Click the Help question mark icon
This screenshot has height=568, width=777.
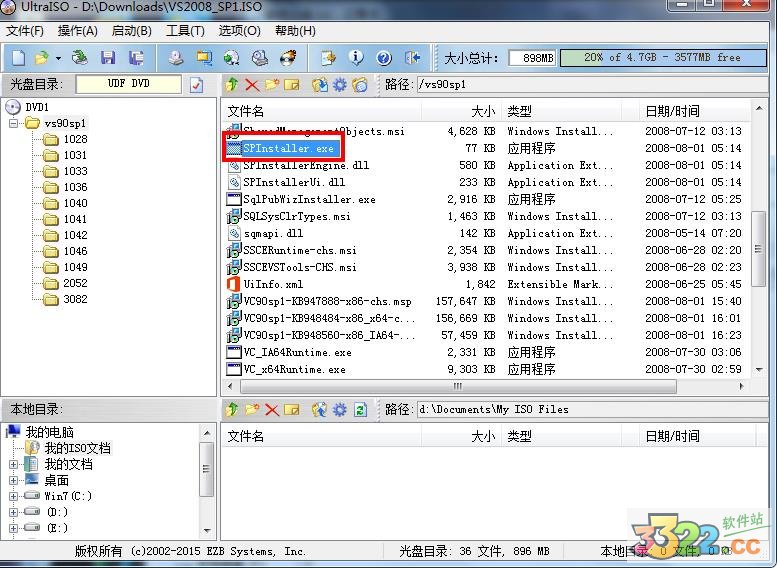point(385,58)
